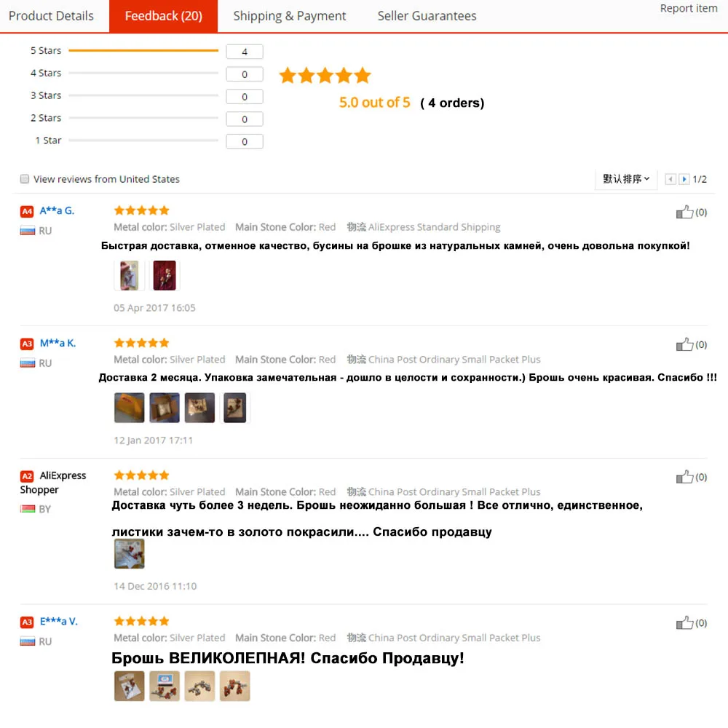Image resolution: width=728 pixels, height=728 pixels.
Task: Open reviewer M**a K. profile
Action: (x=58, y=343)
